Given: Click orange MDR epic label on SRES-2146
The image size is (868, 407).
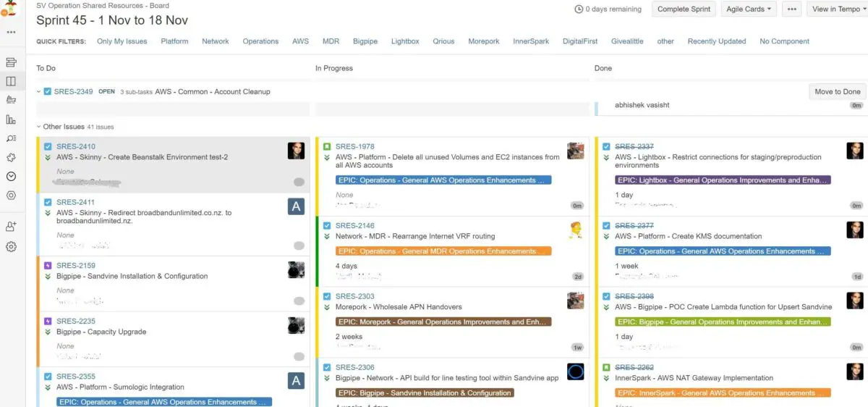Looking at the screenshot, I should [x=443, y=251].
